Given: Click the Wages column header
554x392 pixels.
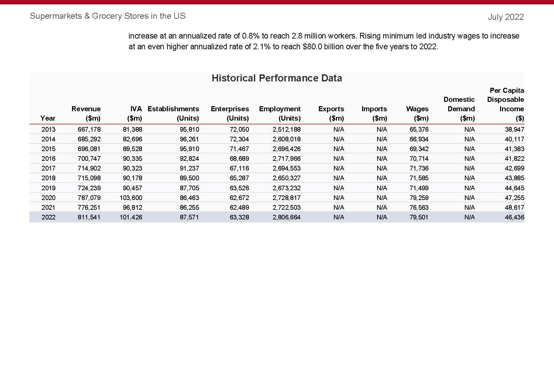Looking at the screenshot, I should [417, 113].
